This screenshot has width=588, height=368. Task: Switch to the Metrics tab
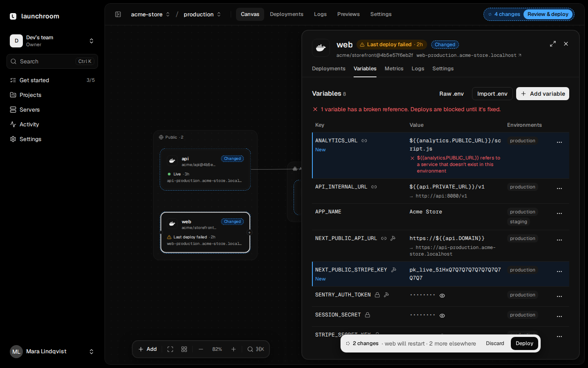coord(394,69)
